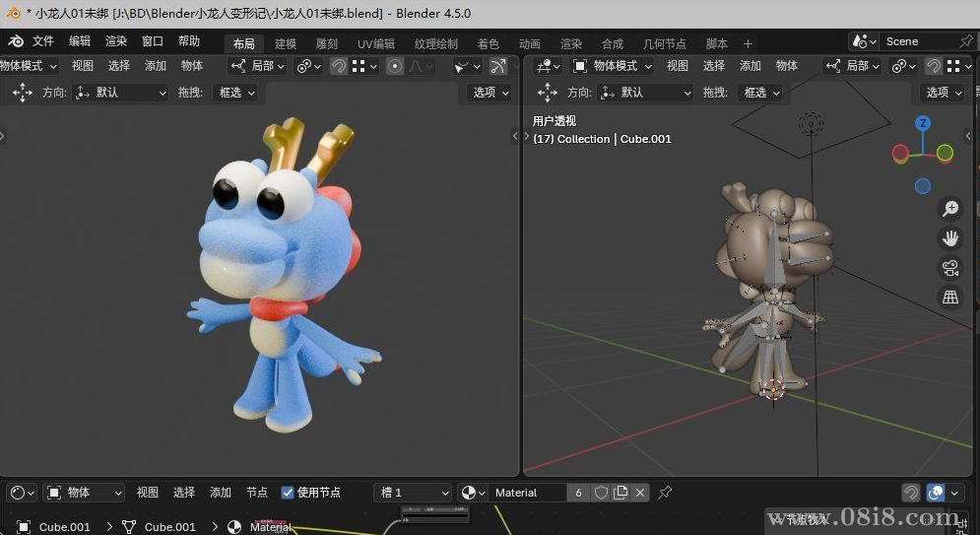980x535 pixels.
Task: Open the 帮助 menu
Action: pos(189,41)
